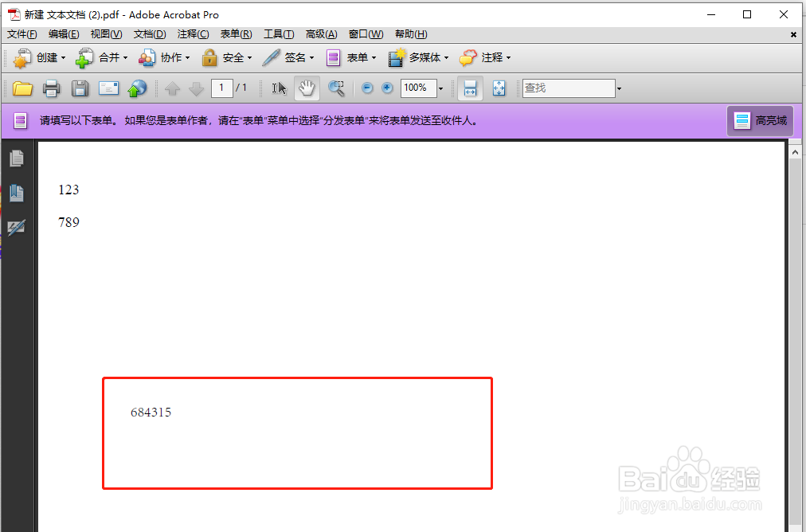Click the 查找 search box

[x=569, y=88]
